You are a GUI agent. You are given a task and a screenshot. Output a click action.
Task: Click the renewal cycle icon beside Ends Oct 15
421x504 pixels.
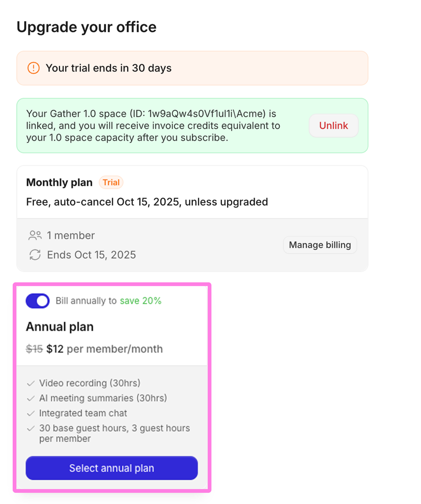(35, 255)
